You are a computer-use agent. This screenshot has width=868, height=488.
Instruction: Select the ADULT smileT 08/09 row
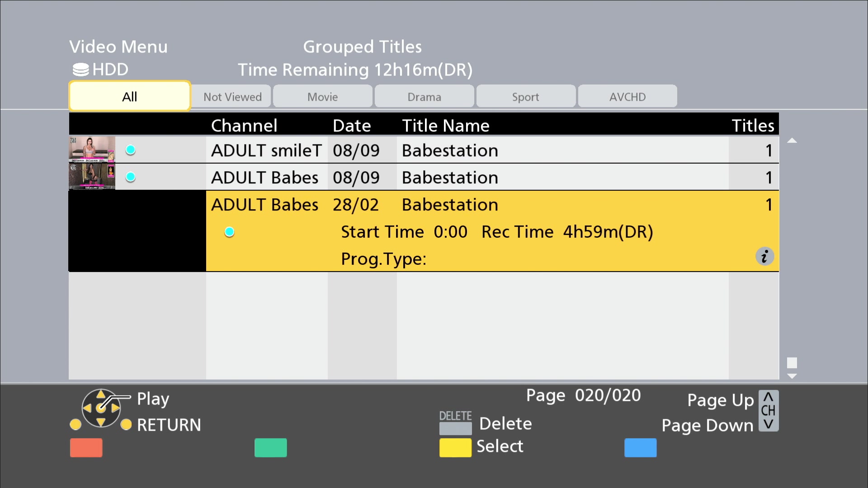pos(424,150)
